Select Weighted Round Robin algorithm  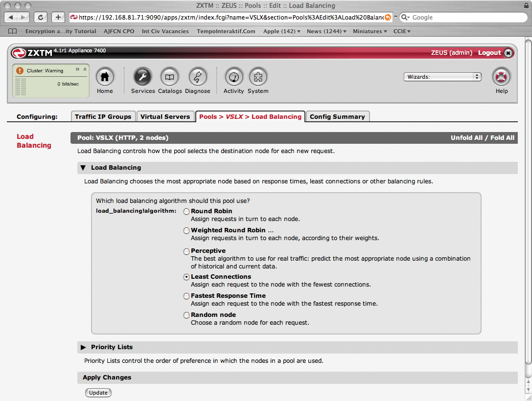[186, 230]
